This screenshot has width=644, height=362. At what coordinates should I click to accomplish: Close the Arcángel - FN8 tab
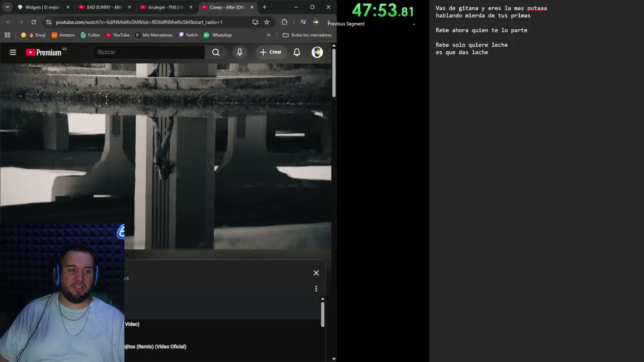click(191, 7)
